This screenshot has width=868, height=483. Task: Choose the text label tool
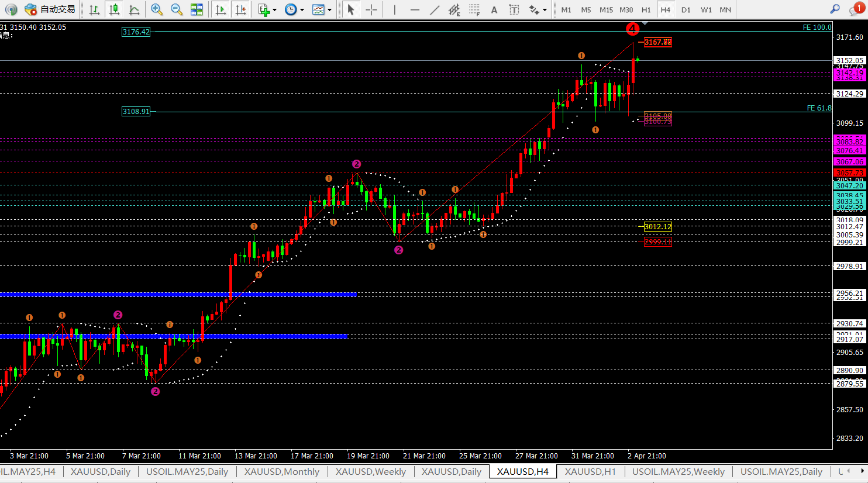point(494,9)
